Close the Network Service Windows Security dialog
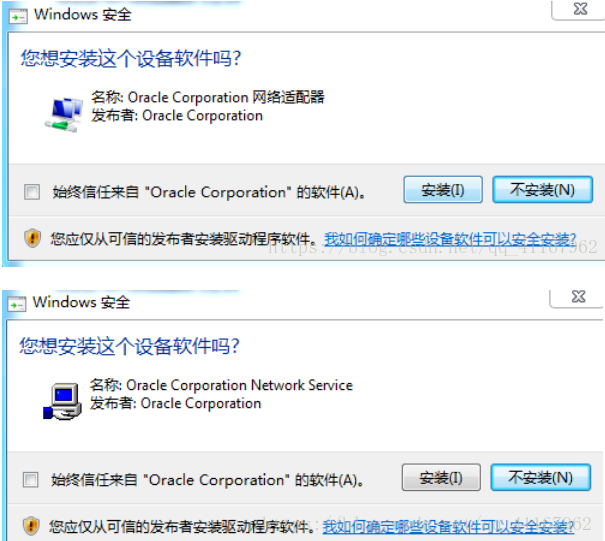 [x=578, y=297]
